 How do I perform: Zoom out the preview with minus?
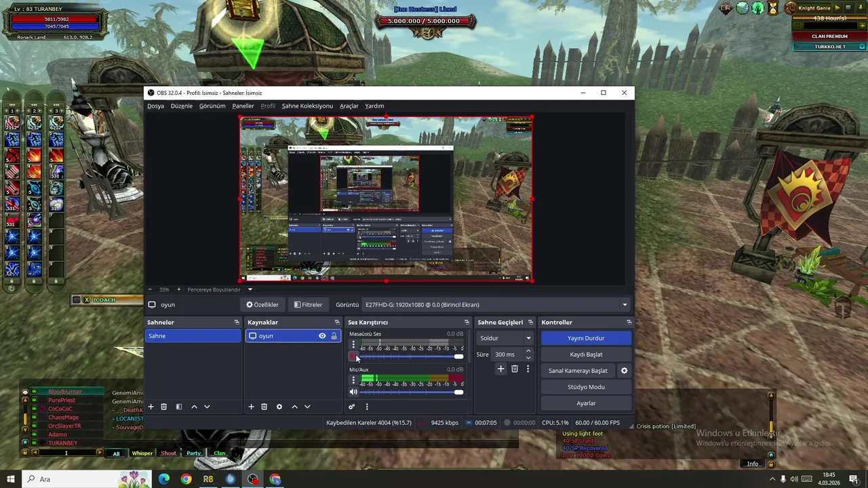pos(149,289)
